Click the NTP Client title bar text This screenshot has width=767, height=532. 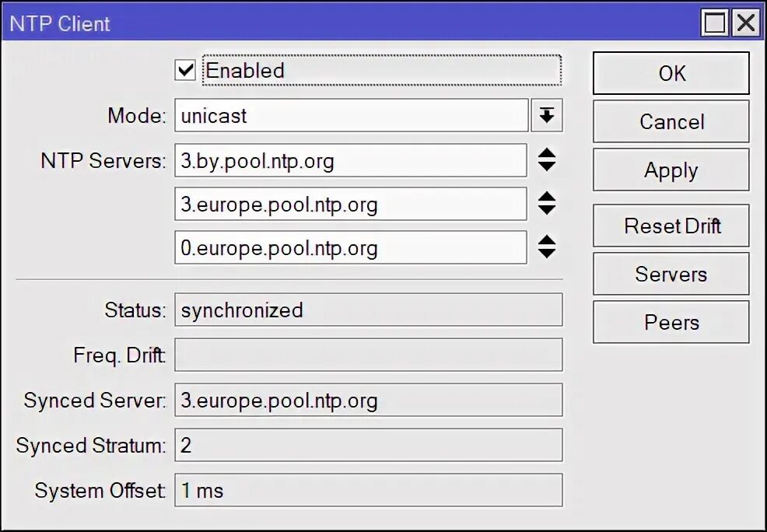coord(60,23)
